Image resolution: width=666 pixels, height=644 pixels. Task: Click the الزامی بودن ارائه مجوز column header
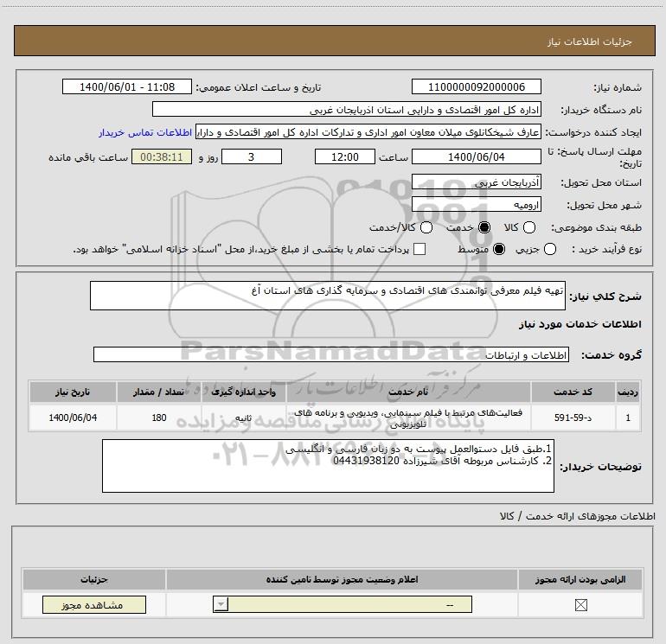(580, 579)
